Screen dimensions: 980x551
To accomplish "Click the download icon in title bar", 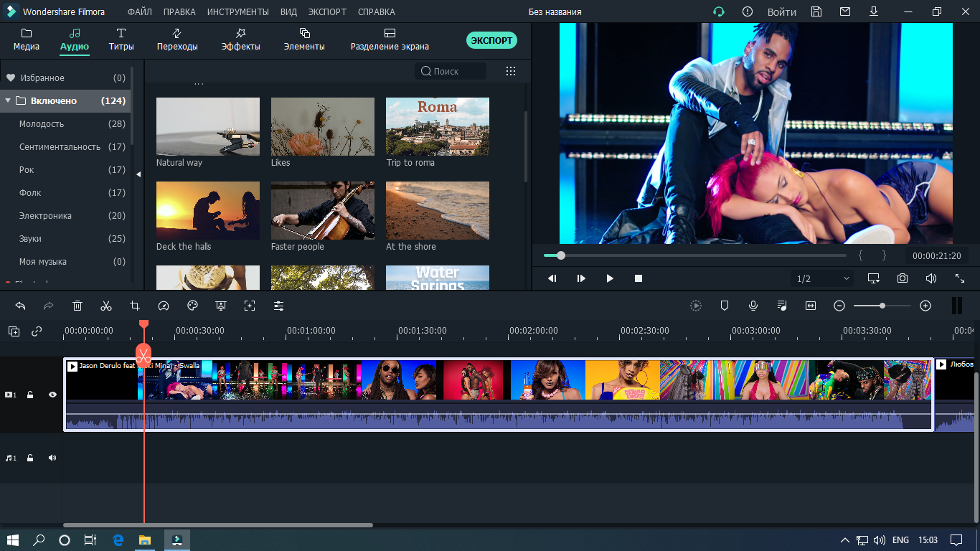I will 874,11.
